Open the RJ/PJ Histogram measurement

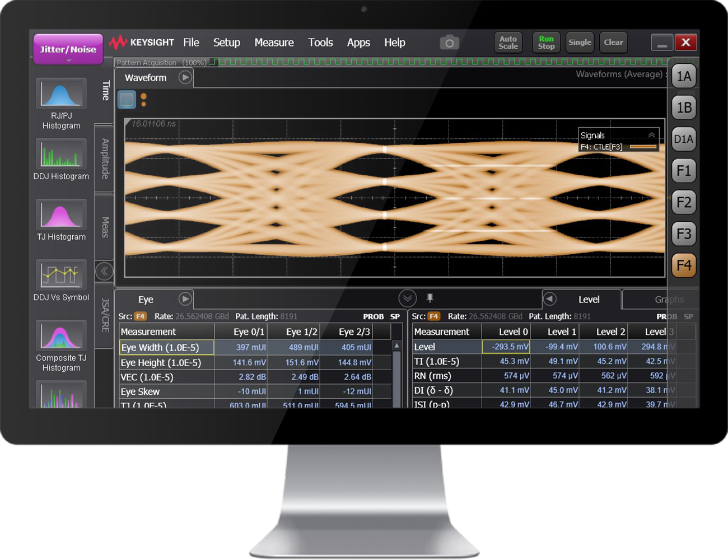(61, 94)
